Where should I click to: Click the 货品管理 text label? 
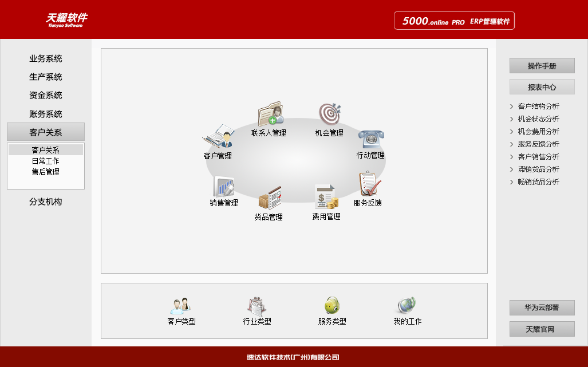pos(269,217)
